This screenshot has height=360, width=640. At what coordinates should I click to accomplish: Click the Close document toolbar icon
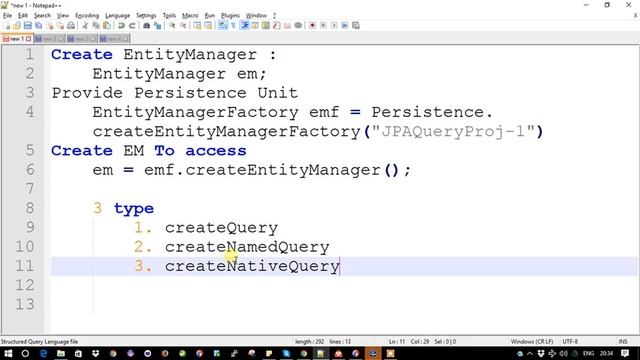50,26
